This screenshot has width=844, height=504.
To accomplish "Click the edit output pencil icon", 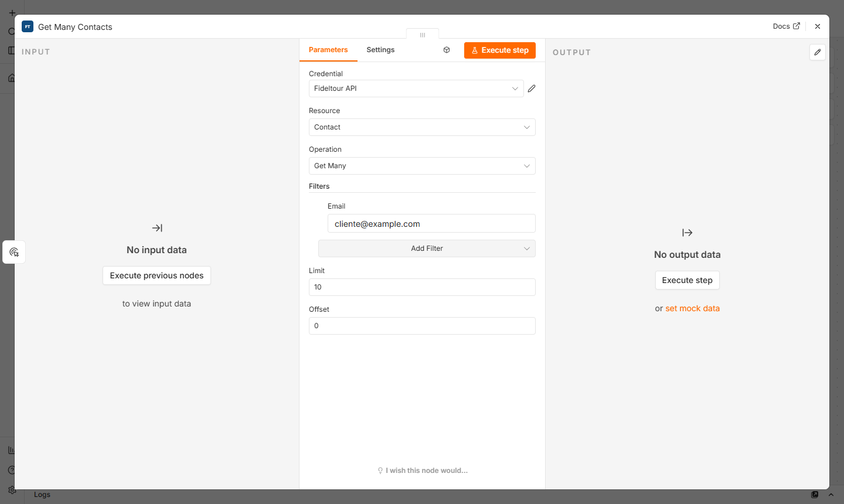I will click(818, 52).
